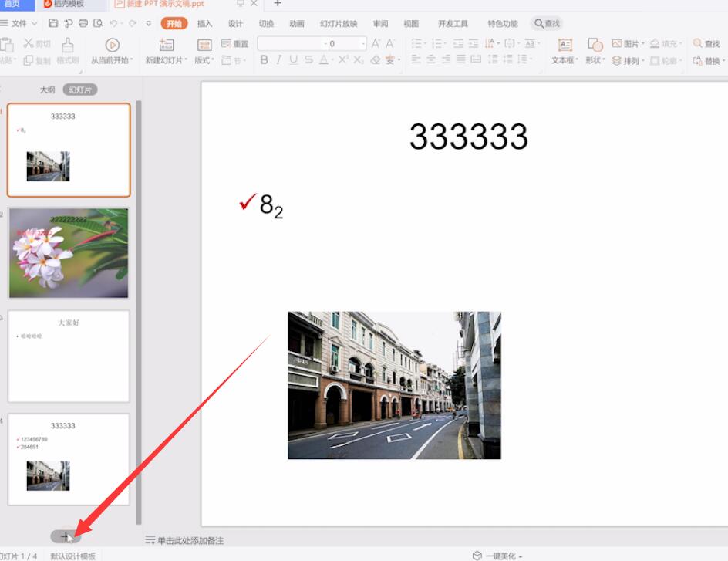Image resolution: width=728 pixels, height=561 pixels.
Task: Switch to the Animation (动画) tab
Action: click(297, 24)
